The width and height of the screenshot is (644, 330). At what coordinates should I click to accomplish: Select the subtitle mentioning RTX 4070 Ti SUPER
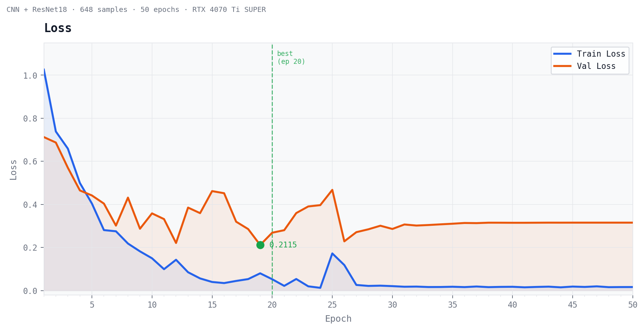point(136,10)
